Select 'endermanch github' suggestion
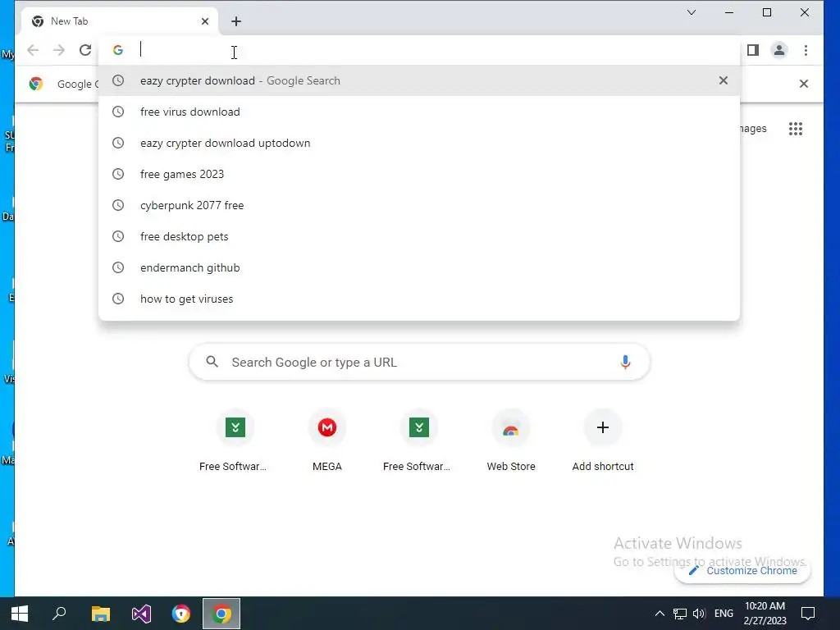 (419, 267)
